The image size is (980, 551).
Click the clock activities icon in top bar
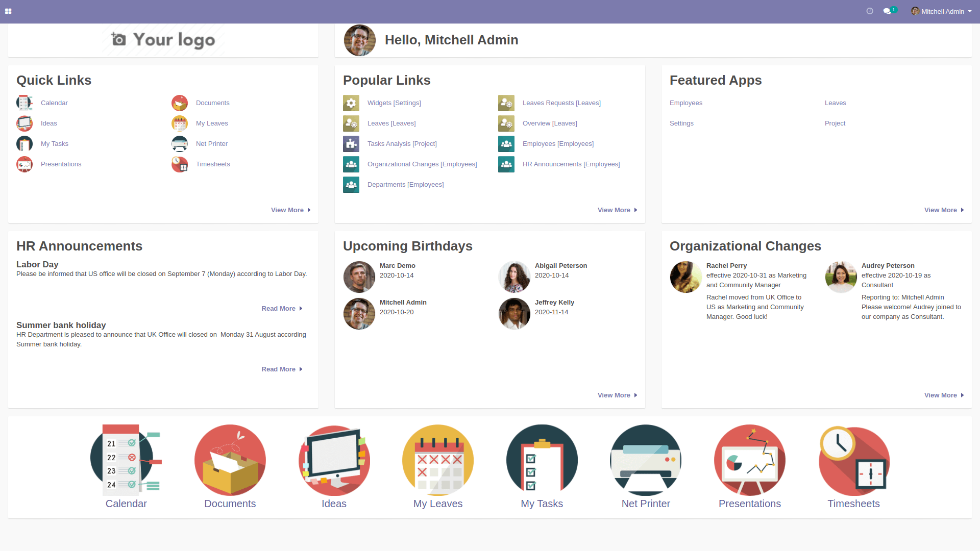pyautogui.click(x=870, y=11)
